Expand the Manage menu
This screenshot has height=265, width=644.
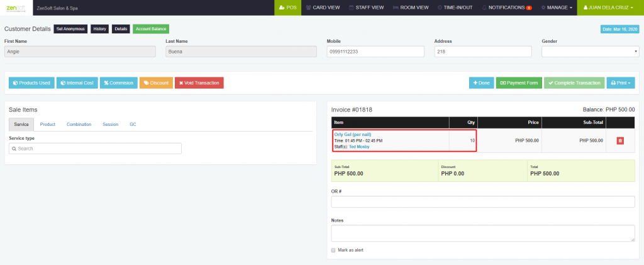pos(557,8)
